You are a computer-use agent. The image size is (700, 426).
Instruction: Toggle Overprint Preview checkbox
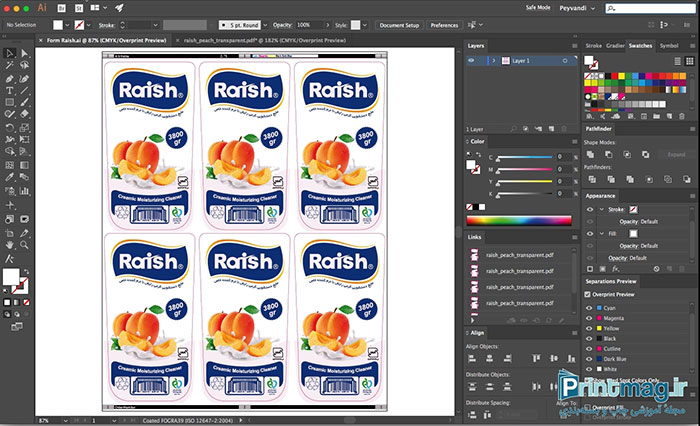point(588,294)
